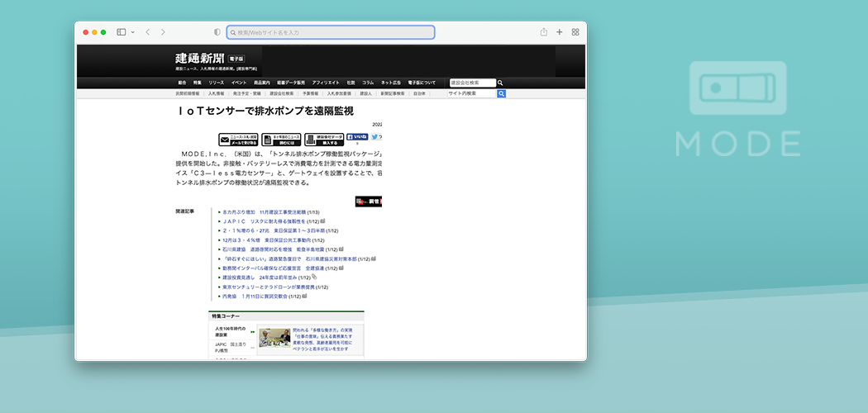
Task: Click the magnifier next to 建設会社検索
Action: [x=500, y=83]
